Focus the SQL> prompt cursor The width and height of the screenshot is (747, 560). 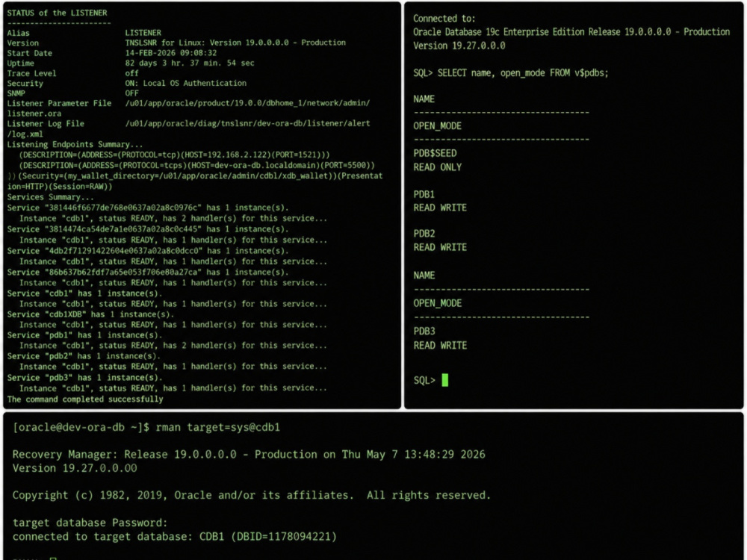[445, 380]
